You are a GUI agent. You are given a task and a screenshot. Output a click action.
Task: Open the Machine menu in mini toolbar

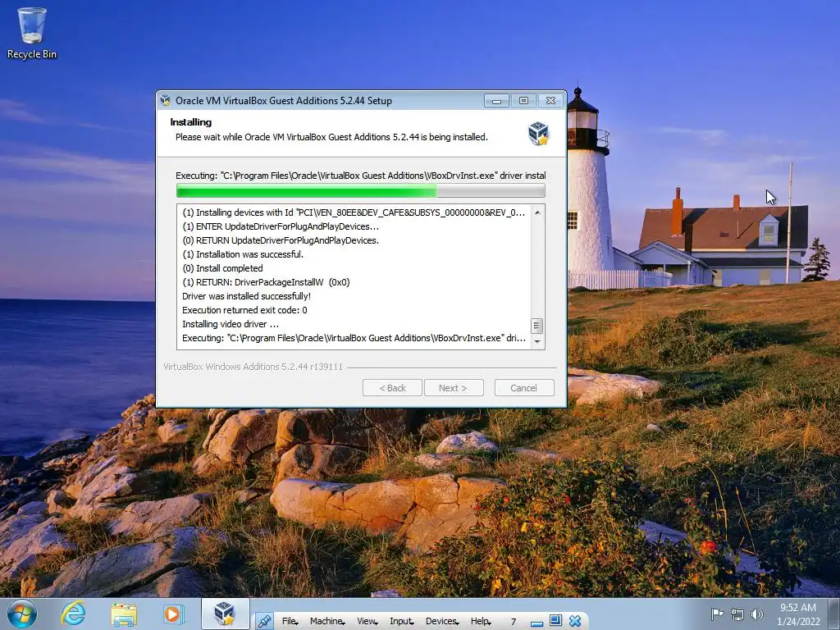coord(326,621)
